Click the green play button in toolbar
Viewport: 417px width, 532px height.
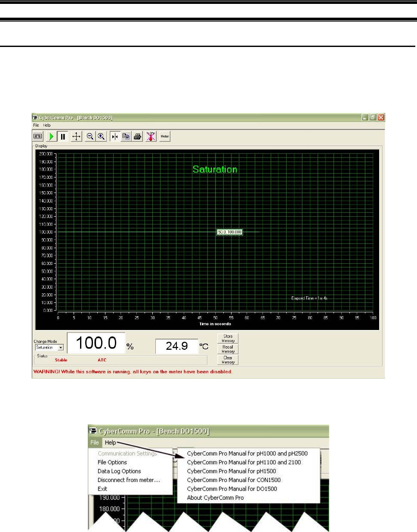51,137
